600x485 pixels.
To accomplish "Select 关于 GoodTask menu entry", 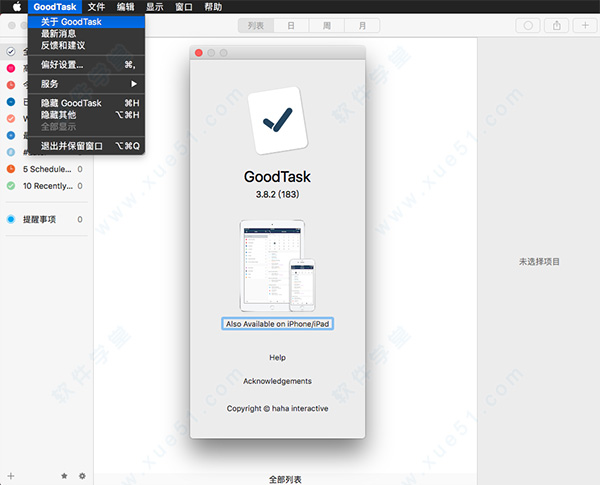I will 86,22.
